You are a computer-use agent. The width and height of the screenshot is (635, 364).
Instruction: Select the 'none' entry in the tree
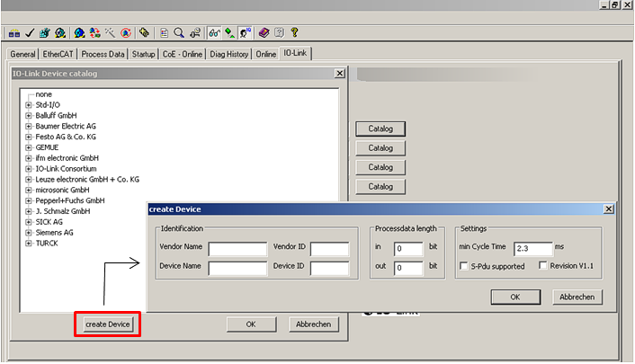pos(44,94)
